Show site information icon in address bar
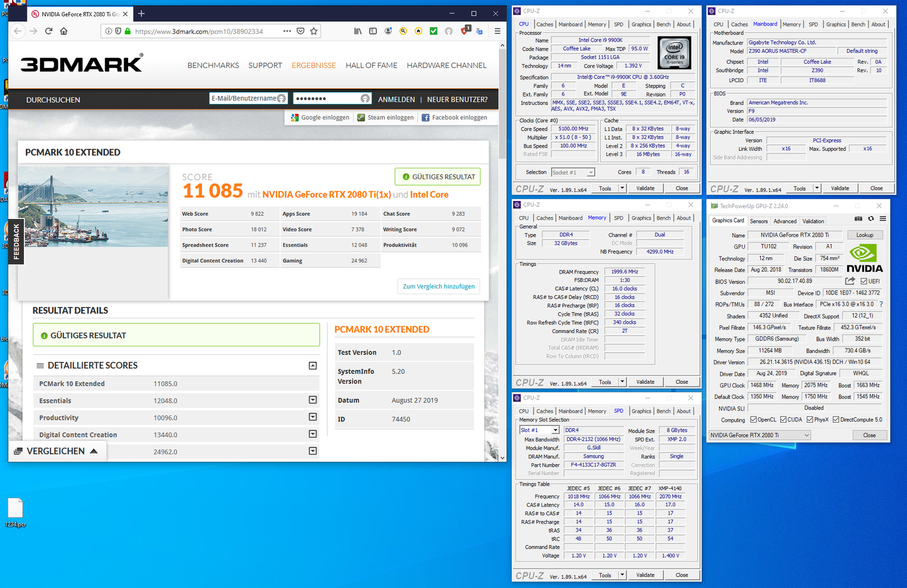This screenshot has height=588, width=907. click(108, 31)
